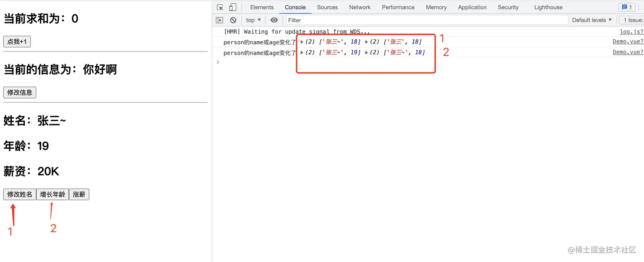Click the 涨薪 button
644x262 pixels.
point(79,195)
